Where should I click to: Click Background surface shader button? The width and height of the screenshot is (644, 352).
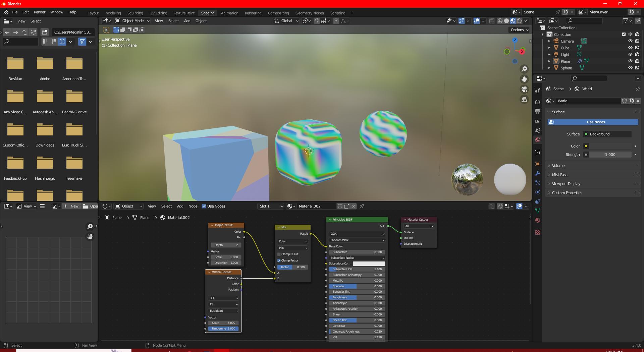pos(607,134)
